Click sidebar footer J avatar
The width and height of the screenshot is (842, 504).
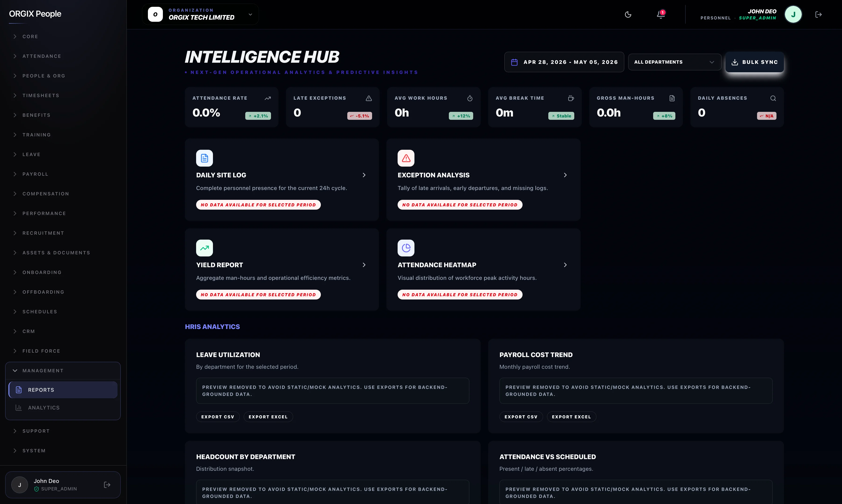pos(19,485)
